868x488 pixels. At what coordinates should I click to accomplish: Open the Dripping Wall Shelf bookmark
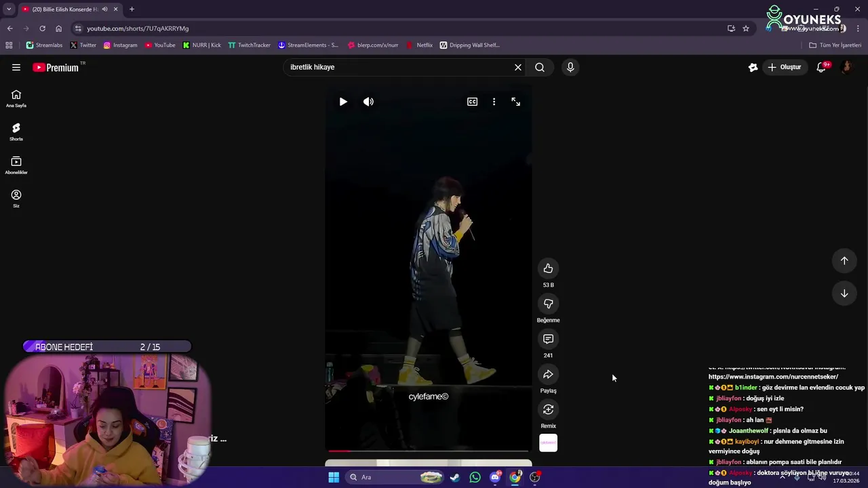469,45
